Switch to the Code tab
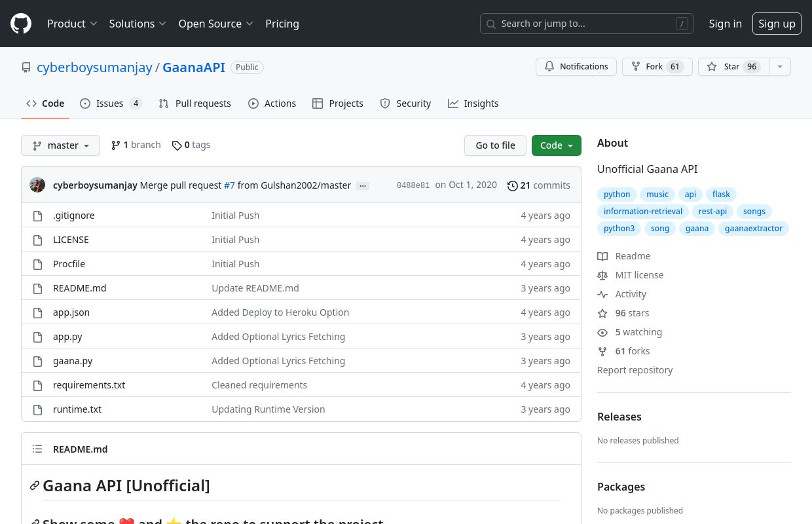812x524 pixels. coord(45,103)
